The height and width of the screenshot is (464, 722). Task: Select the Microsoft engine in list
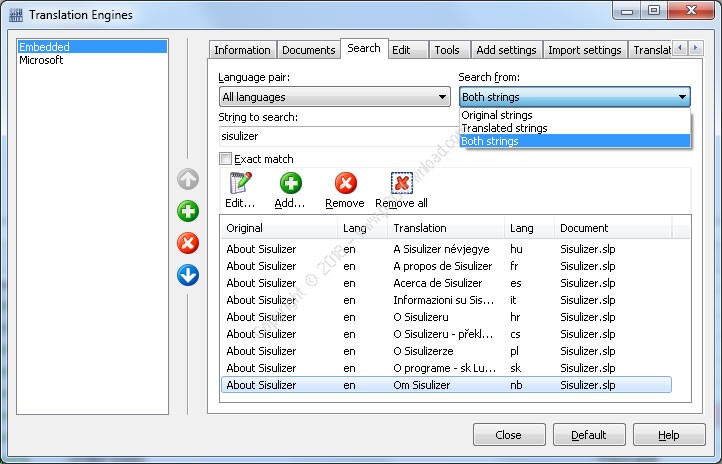tap(92, 60)
